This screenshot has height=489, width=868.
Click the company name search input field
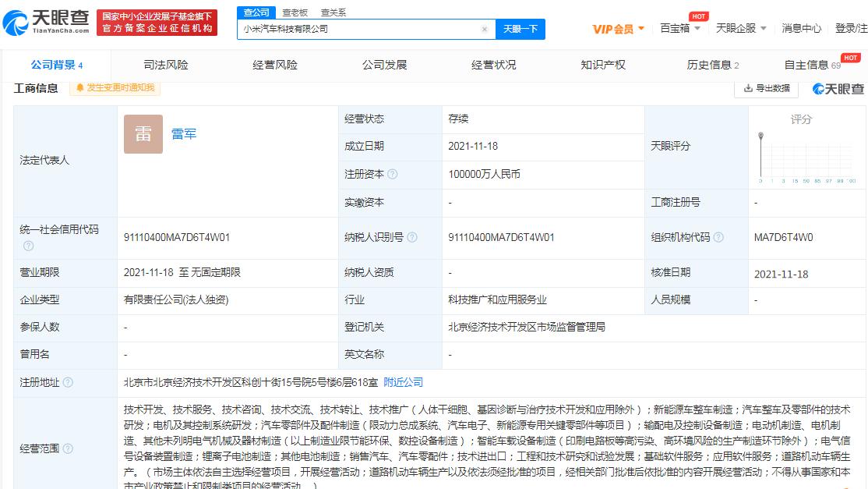click(358, 30)
